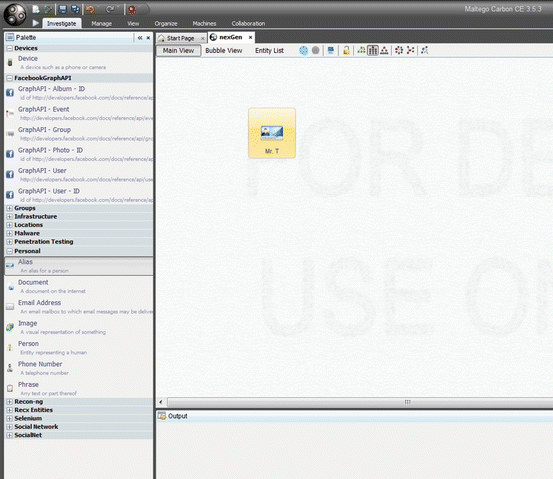Click the monitor icon in the graph toolbar
553x479 pixels.
(x=330, y=50)
